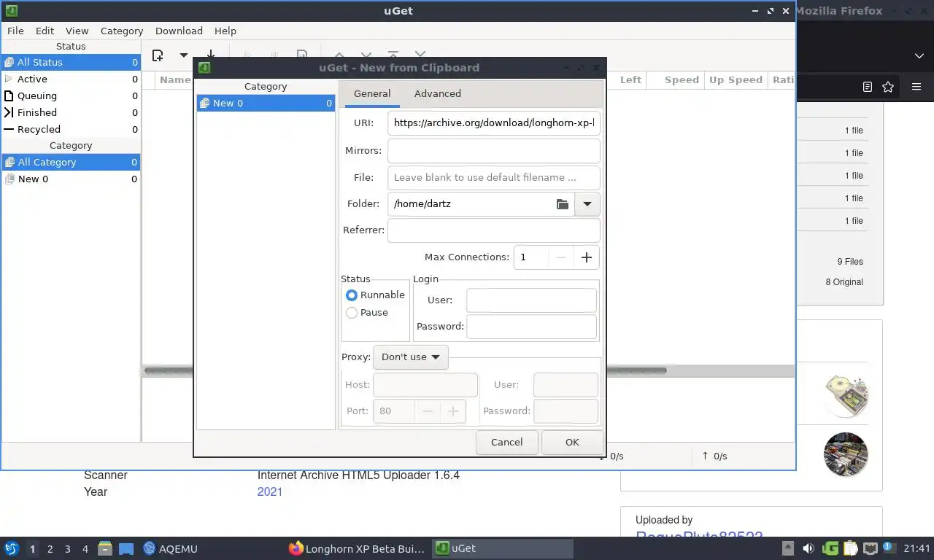934x560 pixels.
Task: Click the uGet tray icon
Action: [830, 548]
